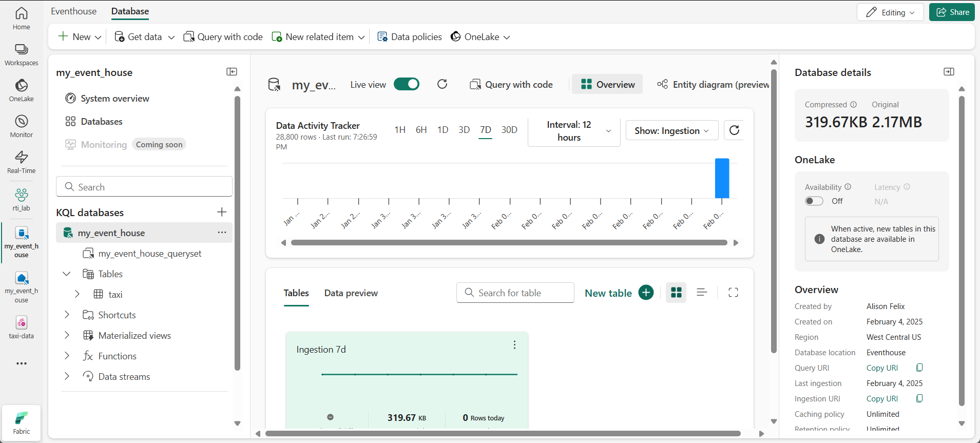This screenshot has height=443, width=980.
Task: Open OneLake hub in left navigation
Action: point(21,90)
